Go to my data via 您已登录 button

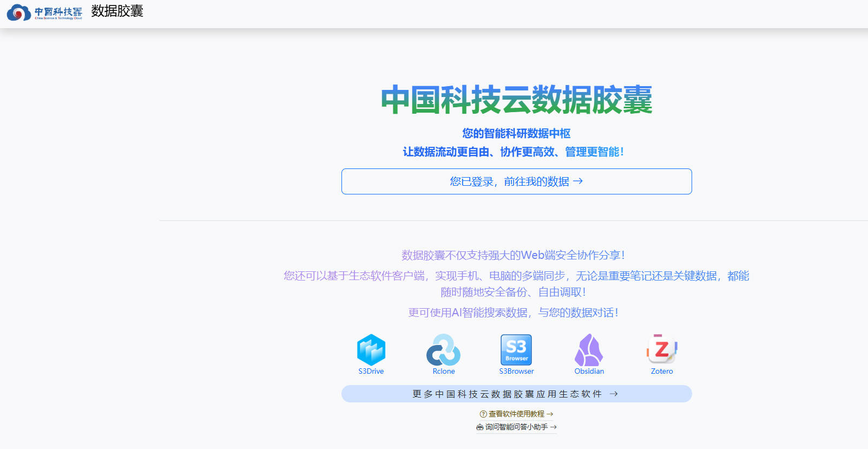click(516, 181)
